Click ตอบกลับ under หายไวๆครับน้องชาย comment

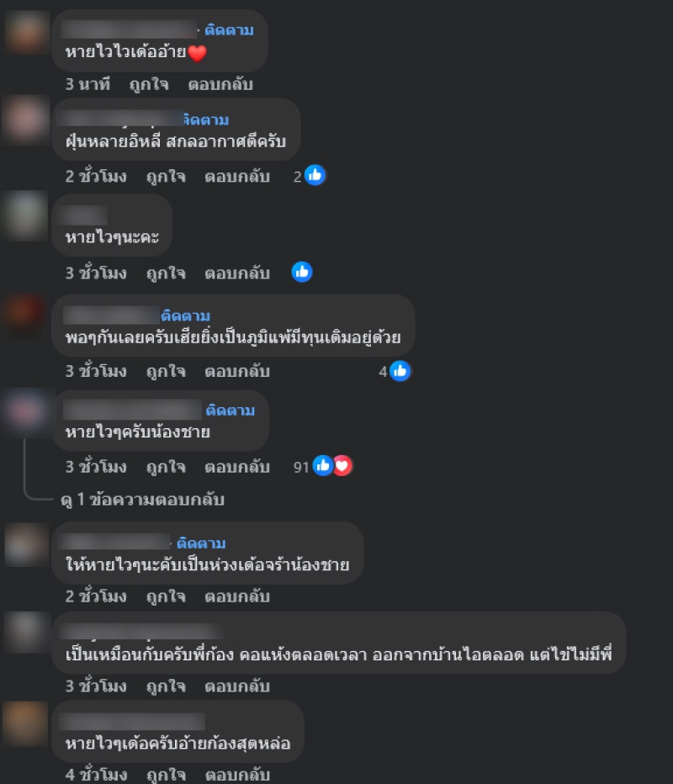[x=237, y=467]
